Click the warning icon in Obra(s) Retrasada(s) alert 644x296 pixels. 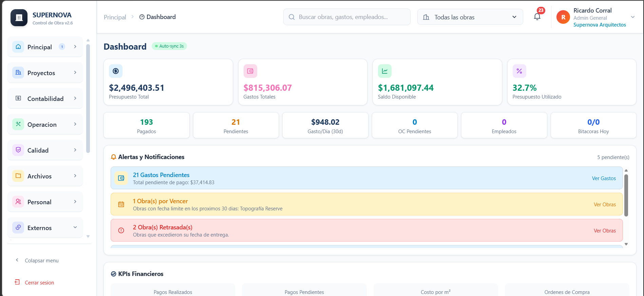point(121,230)
